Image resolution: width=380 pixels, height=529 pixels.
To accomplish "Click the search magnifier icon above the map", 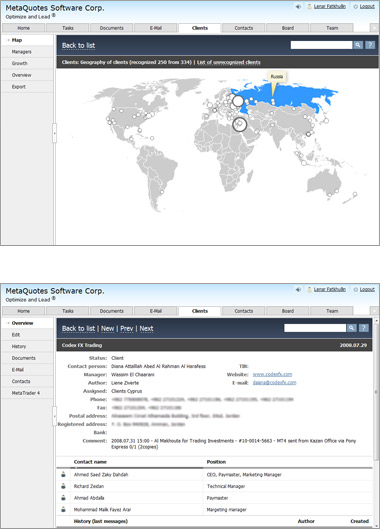I will (358, 45).
